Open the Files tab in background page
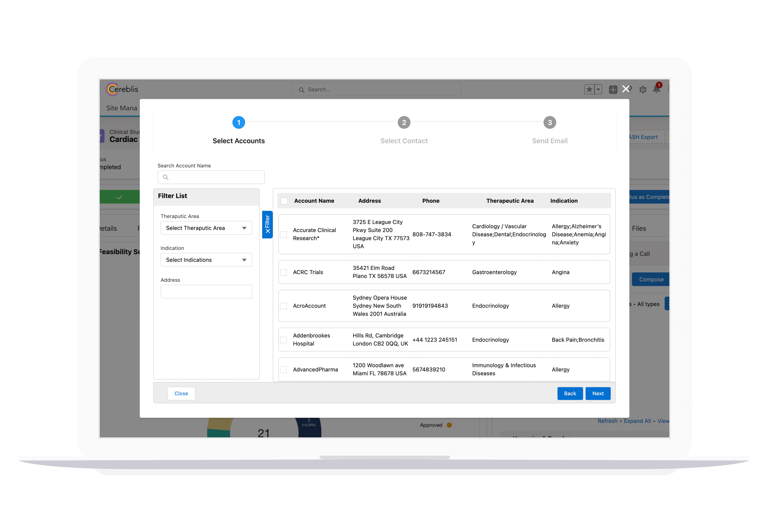Image resolution: width=768 pixels, height=532 pixels. pyautogui.click(x=639, y=228)
